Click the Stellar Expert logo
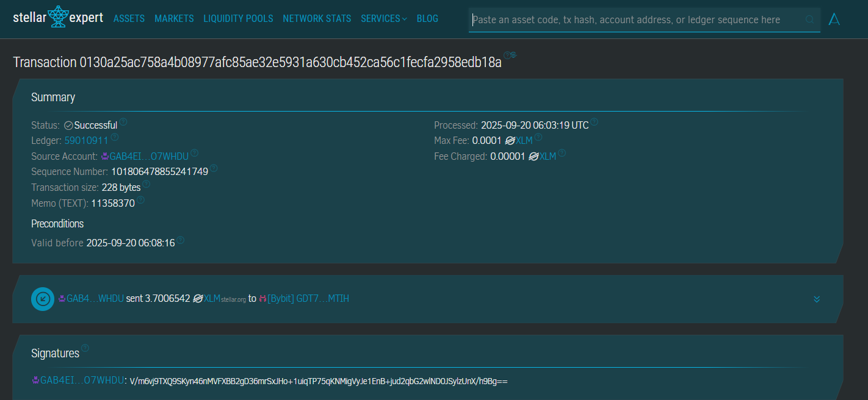Screen dimensions: 868x400 tap(58, 18)
